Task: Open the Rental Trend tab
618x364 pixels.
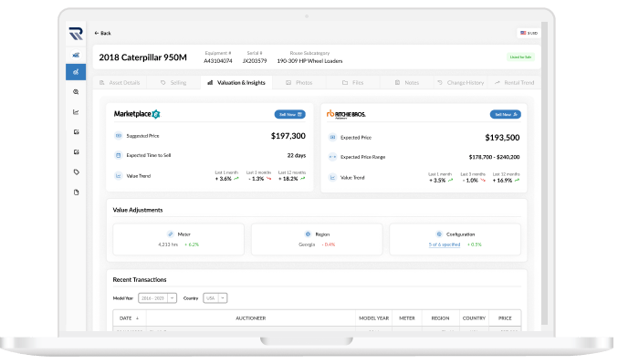Action: click(514, 83)
